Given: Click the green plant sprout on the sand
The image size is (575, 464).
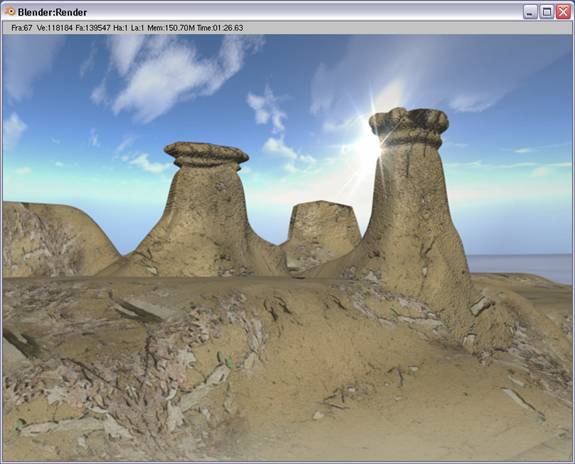Looking at the screenshot, I should tap(225, 359).
